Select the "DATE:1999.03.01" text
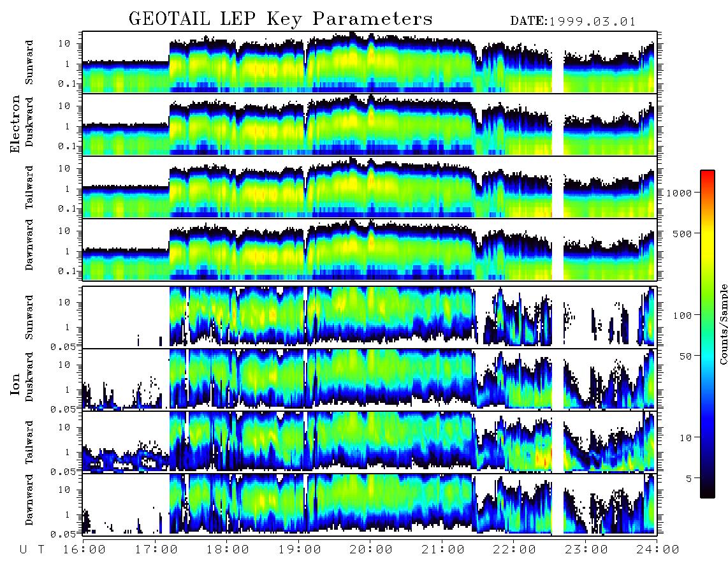Screen dimensions: 728x561 pyautogui.click(x=573, y=21)
